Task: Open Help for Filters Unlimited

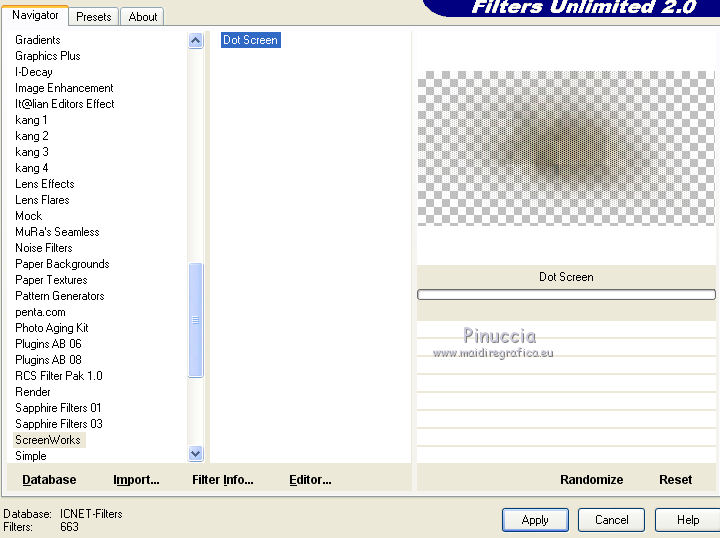Action: (687, 520)
